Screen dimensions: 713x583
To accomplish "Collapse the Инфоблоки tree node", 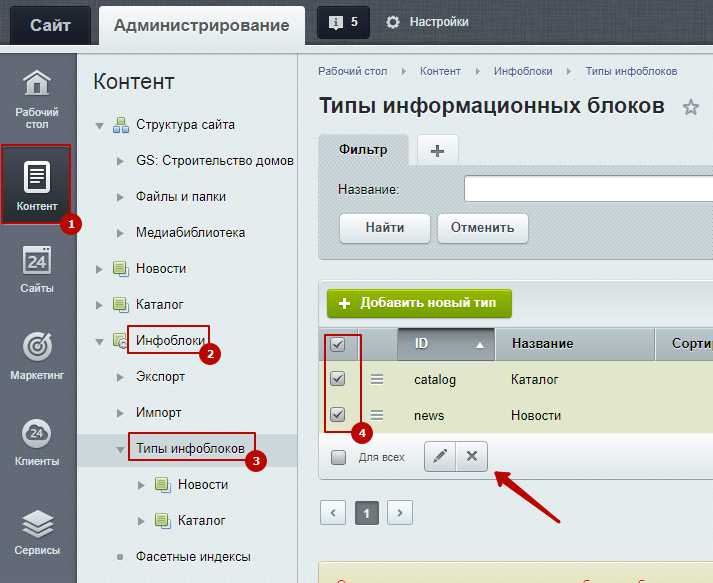I will 100,342.
